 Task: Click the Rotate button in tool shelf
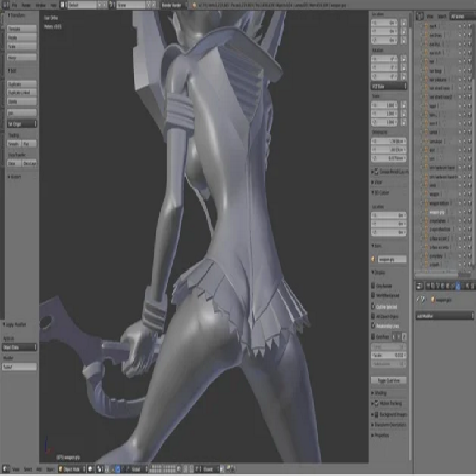pos(22,37)
